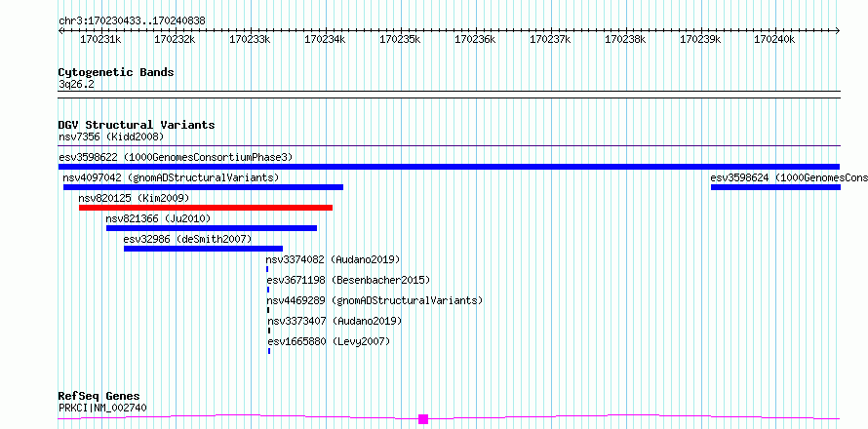Click the small esv3671198 variant marker
Screen dimensions: 868x429
pyautogui.click(x=268, y=290)
